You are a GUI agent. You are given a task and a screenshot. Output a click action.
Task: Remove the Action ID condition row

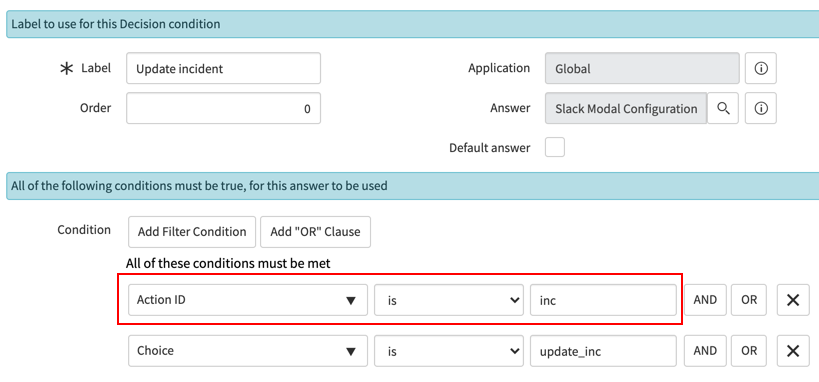(793, 300)
